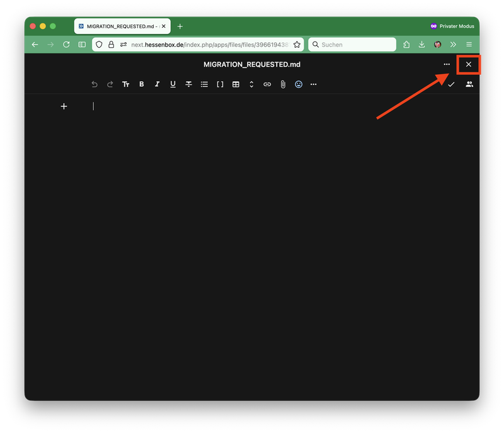
Task: Open a new browser tab
Action: (180, 26)
